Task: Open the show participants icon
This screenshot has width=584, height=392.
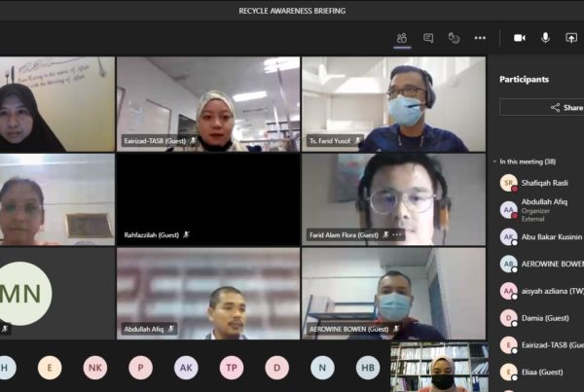Action: click(x=402, y=38)
